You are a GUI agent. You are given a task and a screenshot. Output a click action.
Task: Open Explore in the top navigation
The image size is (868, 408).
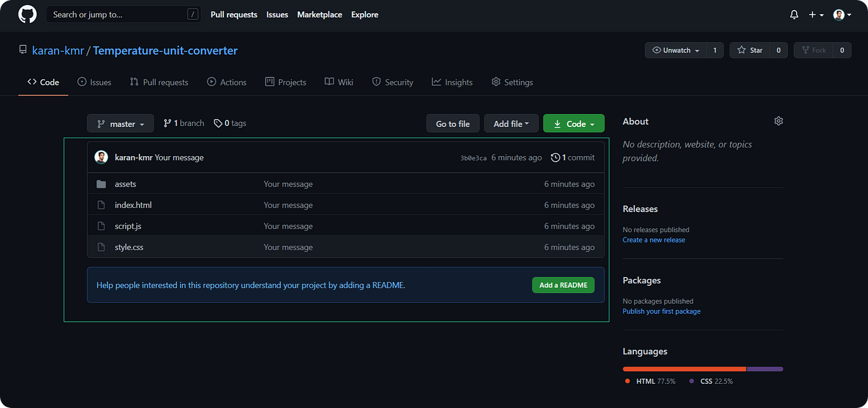(x=365, y=14)
